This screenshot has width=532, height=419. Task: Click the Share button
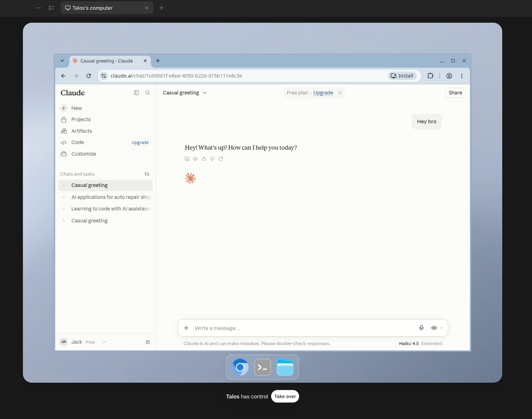[455, 93]
